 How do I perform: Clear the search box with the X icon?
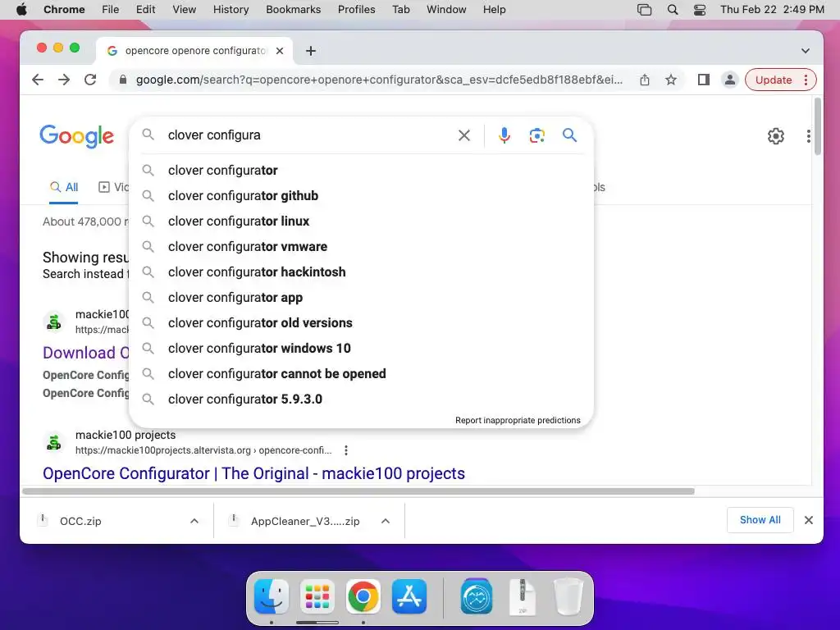[x=464, y=135]
